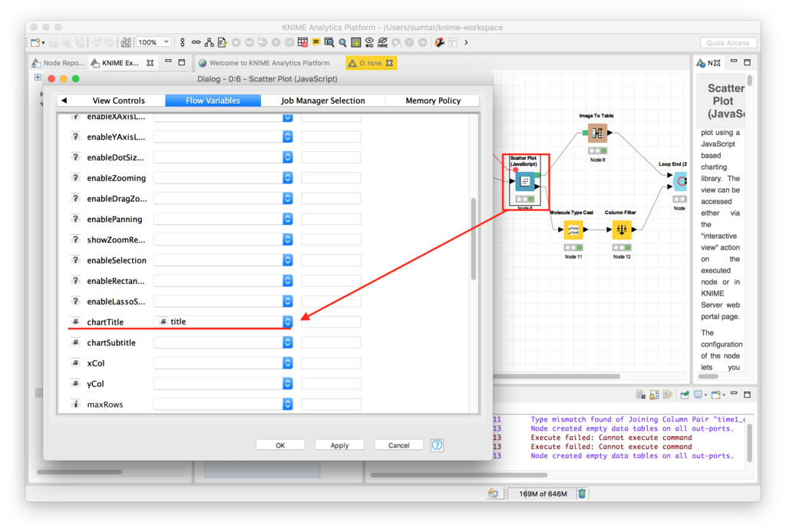
Task: Switch to the Flow Variables tab
Action: click(213, 101)
